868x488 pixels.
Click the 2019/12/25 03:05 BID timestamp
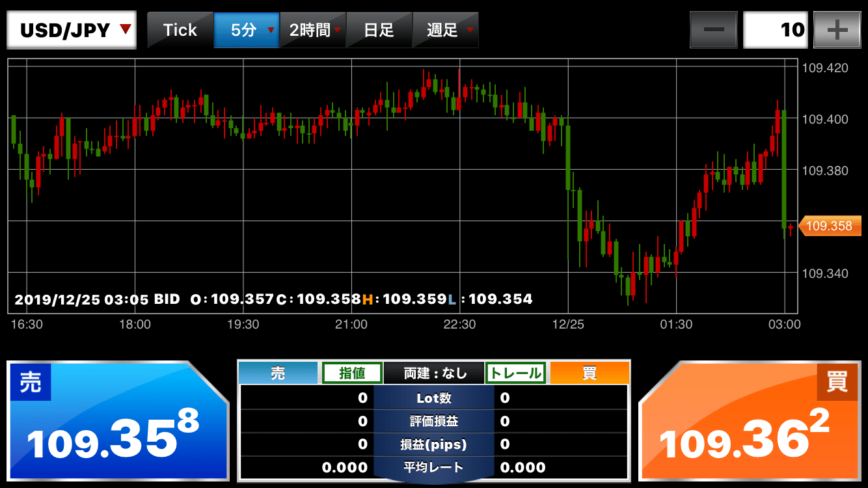(x=97, y=299)
